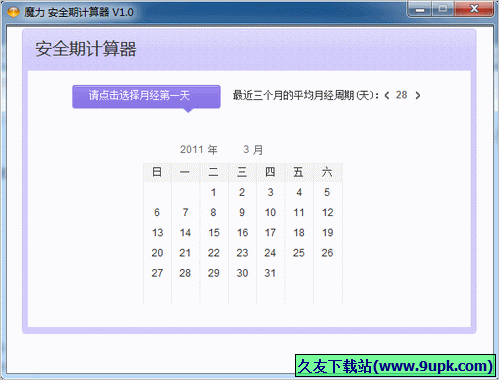Decrease cycle days with left arrow
This screenshot has width=499, height=380.
tap(387, 96)
